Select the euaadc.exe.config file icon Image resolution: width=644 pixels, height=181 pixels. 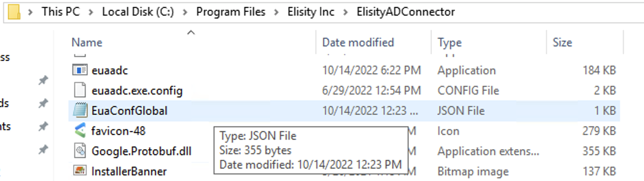click(x=79, y=90)
